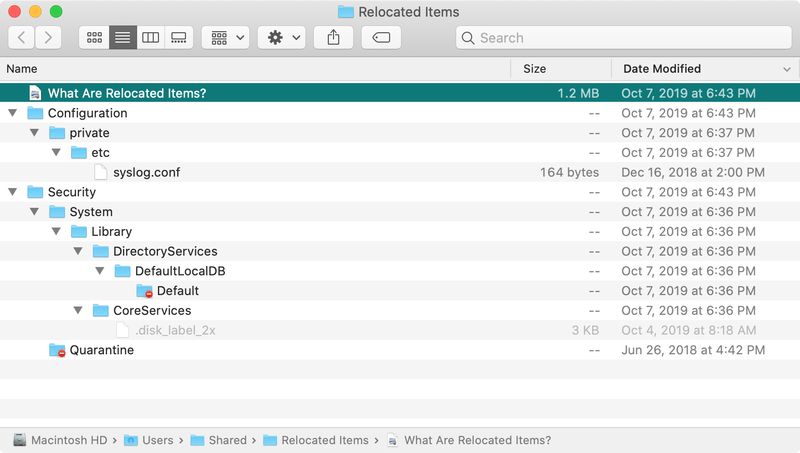Switch to list view

click(122, 38)
